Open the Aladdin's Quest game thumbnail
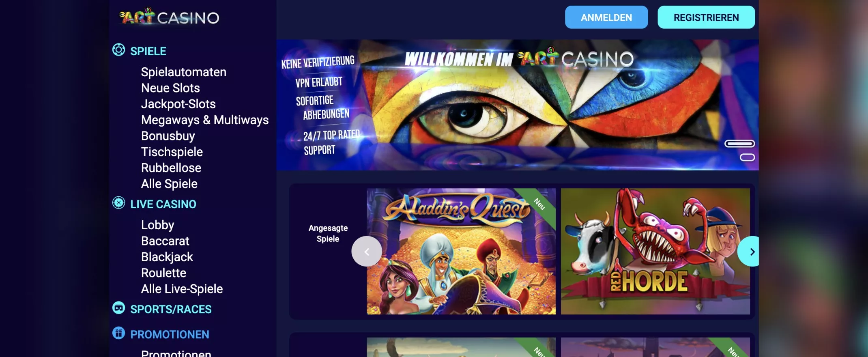Screen dimensions: 868x357 coord(461,252)
